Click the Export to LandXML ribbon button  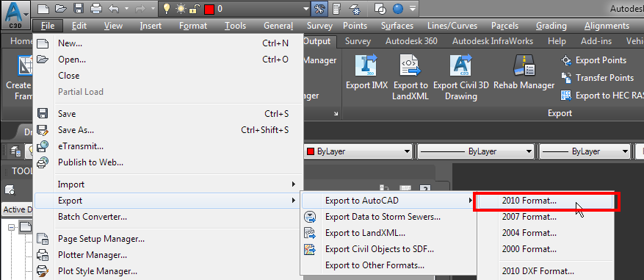pos(410,76)
